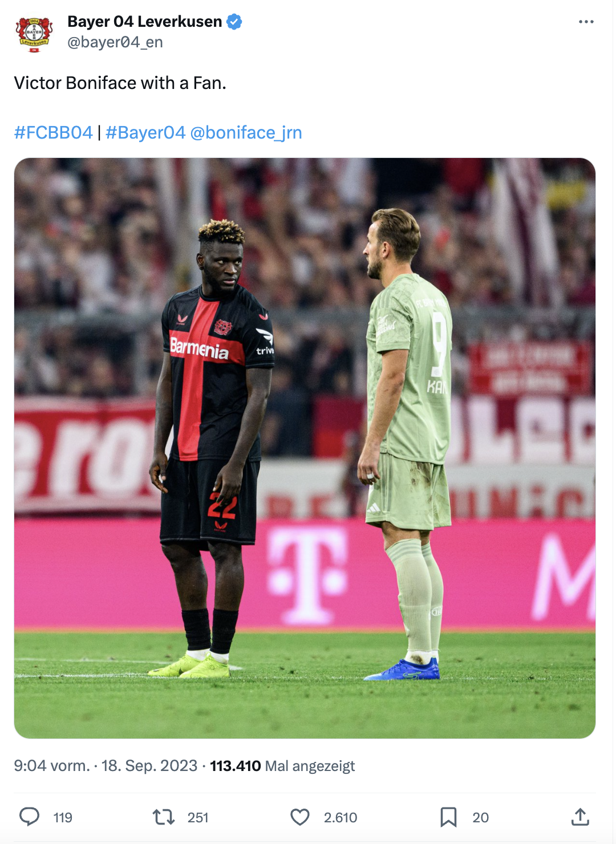Bookmark this tweet
Screen dimensions: 616x844
(448, 817)
